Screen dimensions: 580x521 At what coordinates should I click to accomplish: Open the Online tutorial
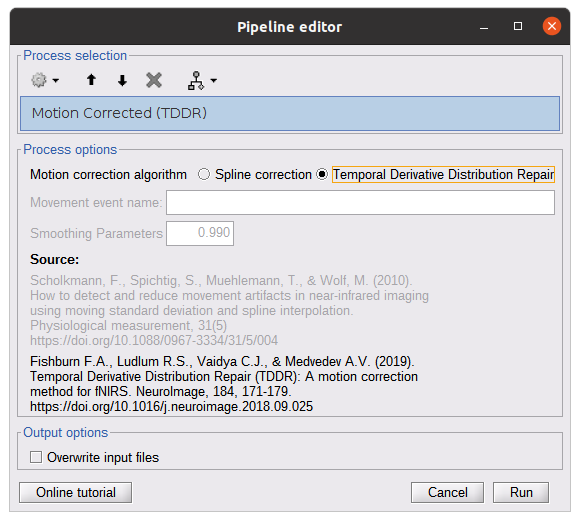75,493
